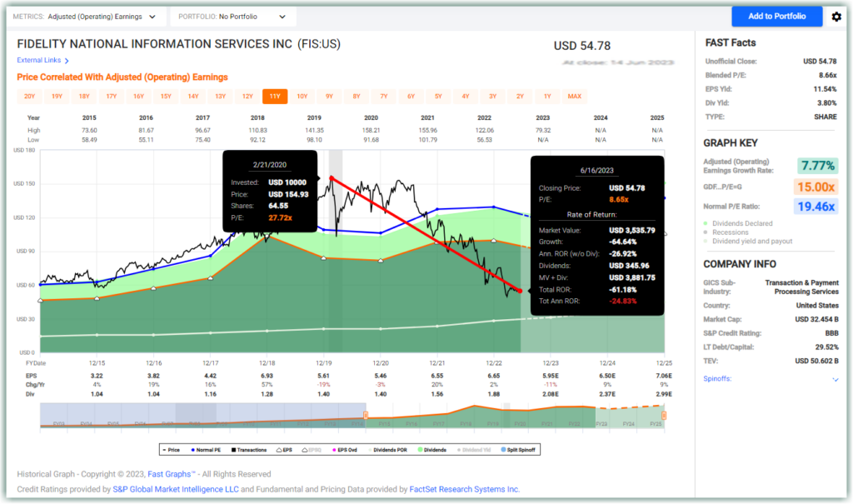Click the Recessions graph key item
This screenshot has width=853, height=504.
tap(726, 232)
